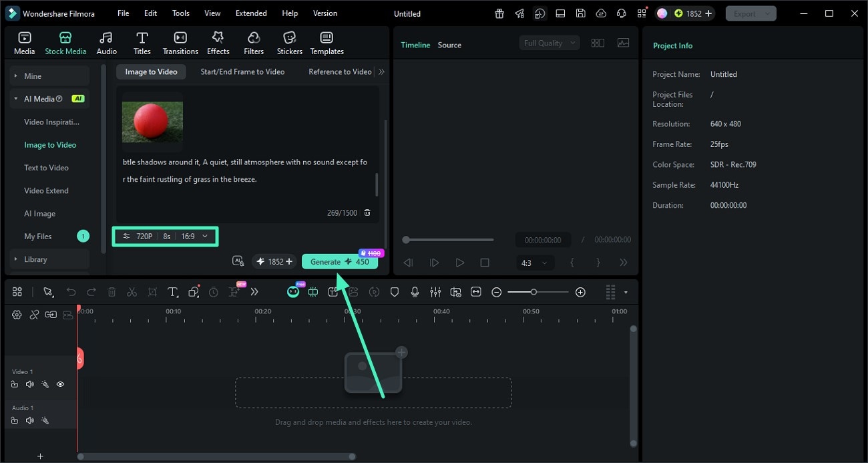Viewport: 868px width, 463px height.
Task: Open the 4:3 aspect ratio dropdown
Action: pos(535,263)
